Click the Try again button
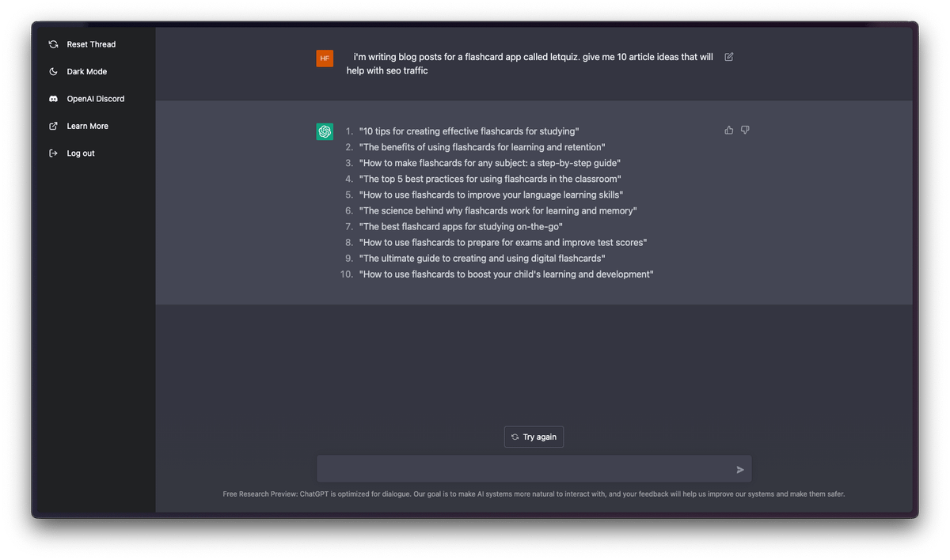Viewport: 950px width, 560px height. tap(534, 437)
